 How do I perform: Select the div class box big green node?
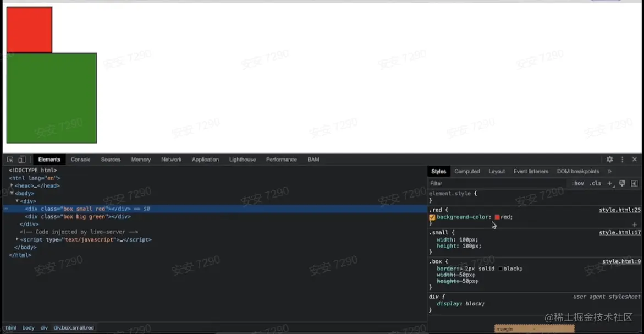(x=78, y=216)
